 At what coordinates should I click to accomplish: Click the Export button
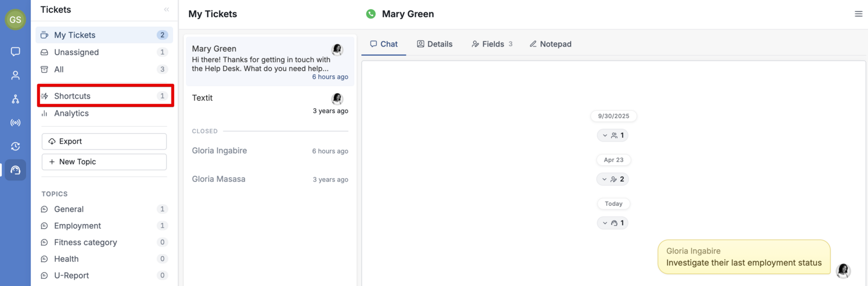tap(104, 141)
